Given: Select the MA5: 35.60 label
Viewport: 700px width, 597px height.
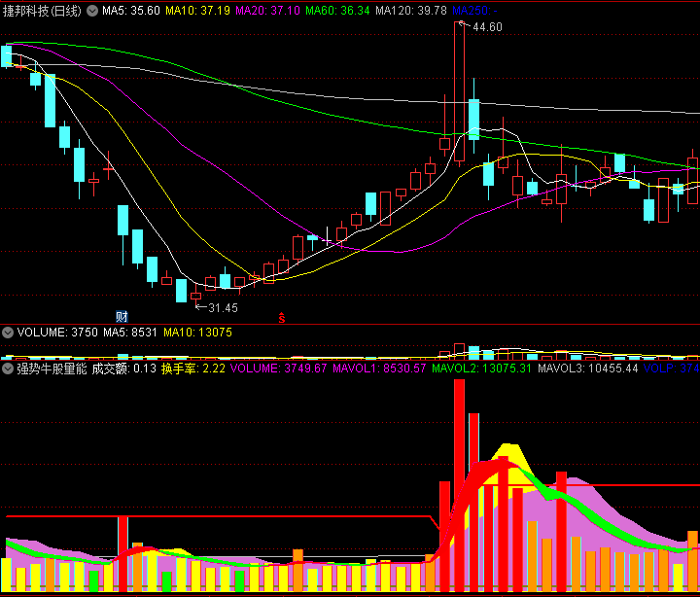Looking at the screenshot, I should pos(131,11).
